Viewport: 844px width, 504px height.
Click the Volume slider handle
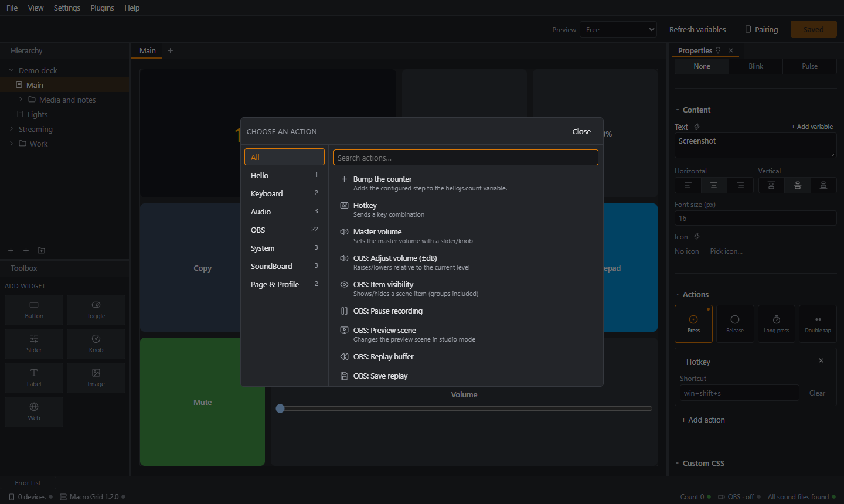(280, 408)
